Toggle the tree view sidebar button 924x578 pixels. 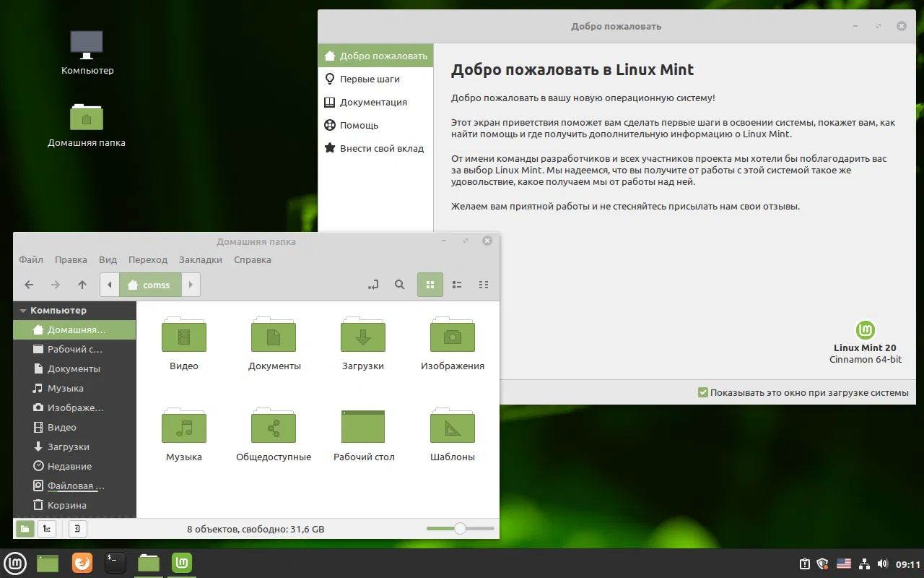pyautogui.click(x=47, y=529)
